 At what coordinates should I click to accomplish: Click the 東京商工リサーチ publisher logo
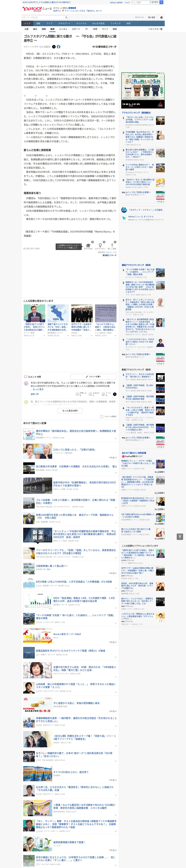click(104, 47)
